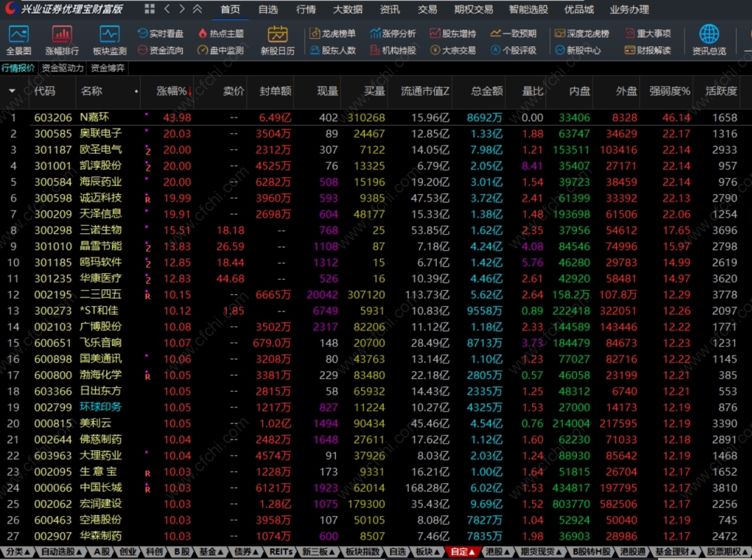Select stock code 002195

[x=53, y=295]
